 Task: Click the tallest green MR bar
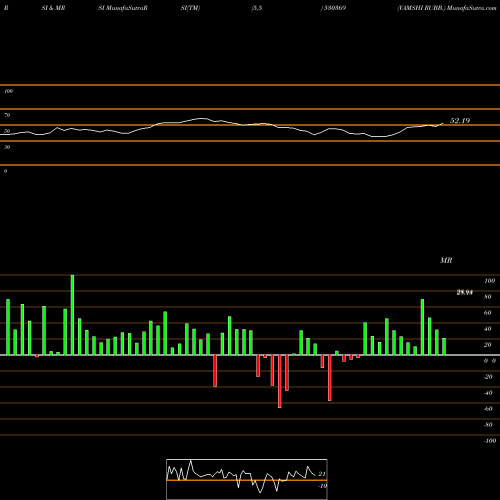tap(72, 315)
